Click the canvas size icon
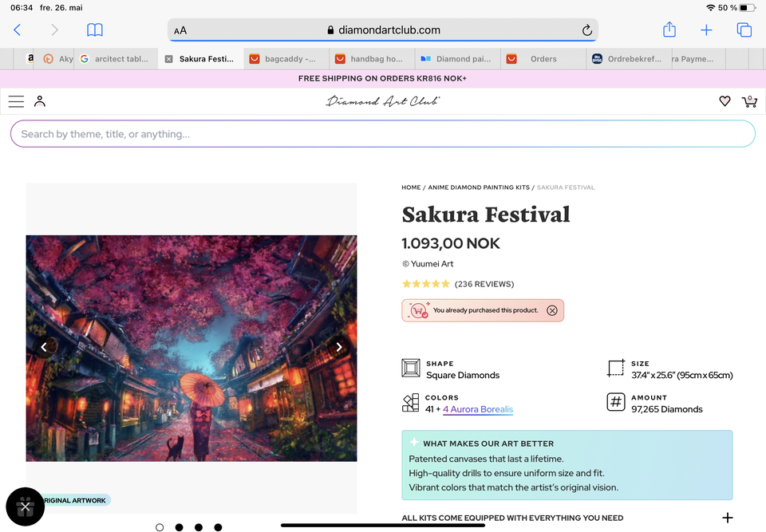The width and height of the screenshot is (766, 532). click(x=616, y=368)
